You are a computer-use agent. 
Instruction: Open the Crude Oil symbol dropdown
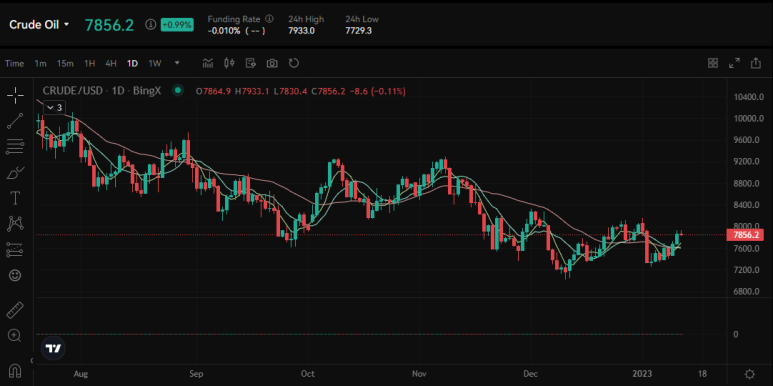[x=39, y=25]
